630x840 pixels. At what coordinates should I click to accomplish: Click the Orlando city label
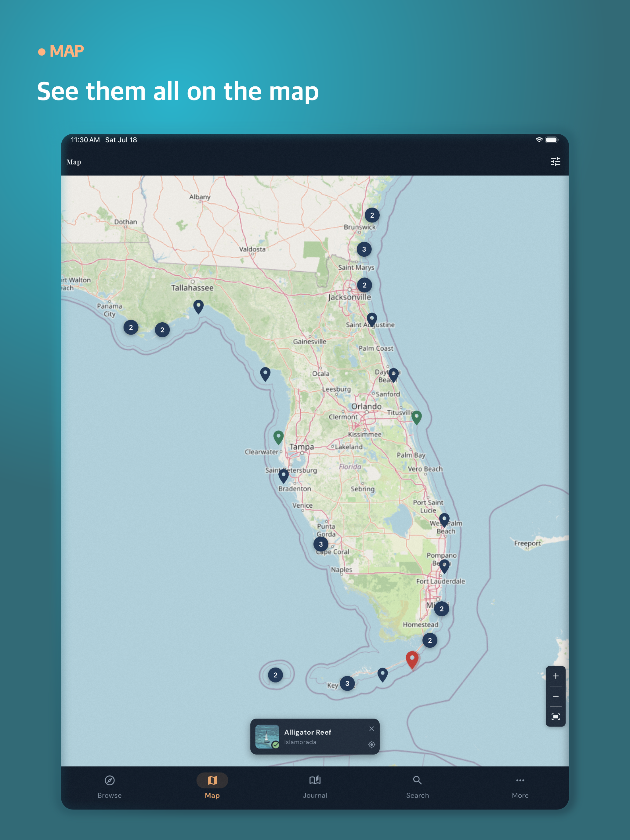point(366,406)
